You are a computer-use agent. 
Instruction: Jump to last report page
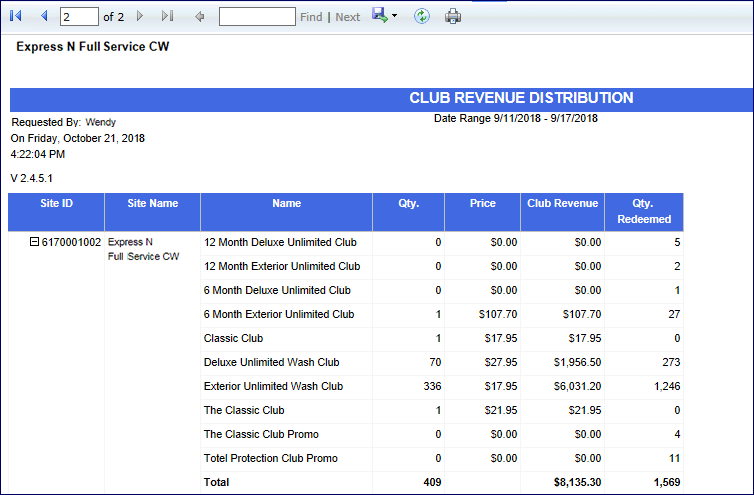pos(168,16)
